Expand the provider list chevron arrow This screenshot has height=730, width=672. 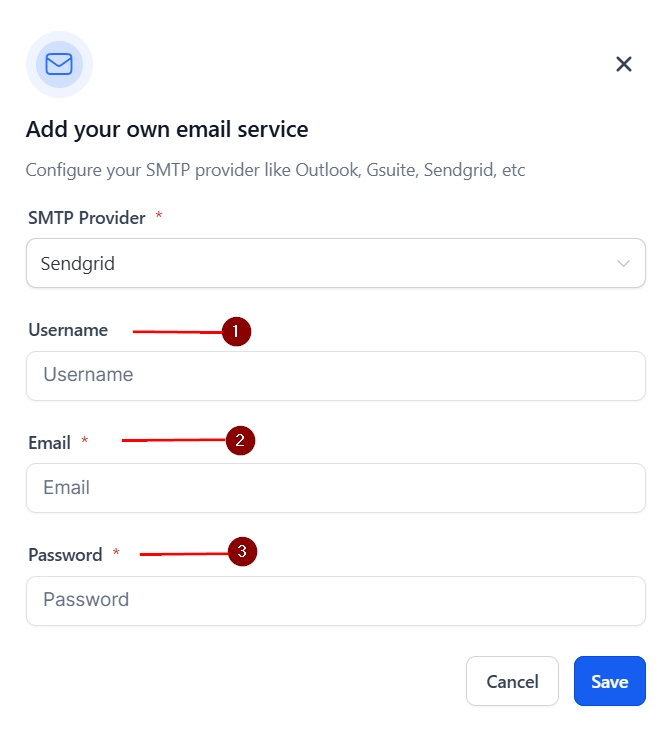point(624,264)
